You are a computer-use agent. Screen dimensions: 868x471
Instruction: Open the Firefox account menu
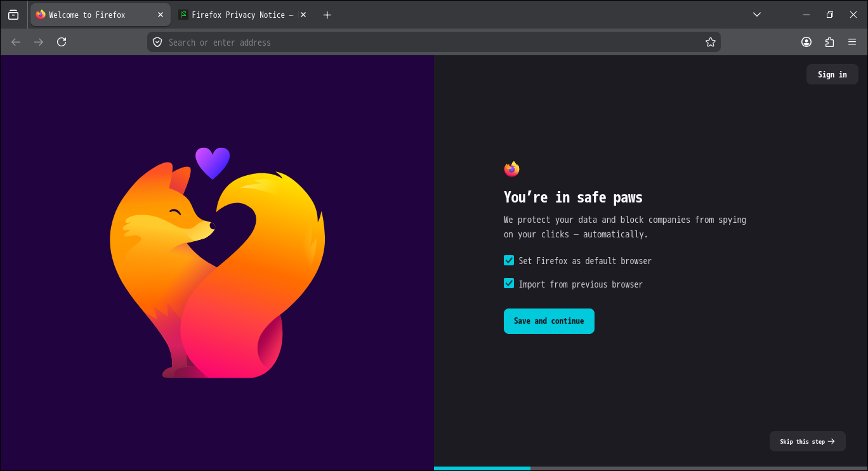click(806, 42)
